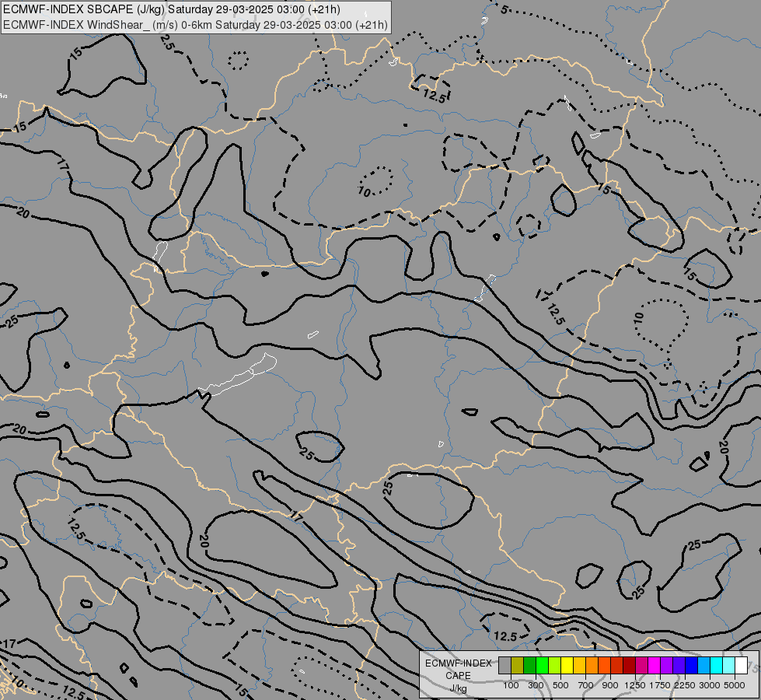Viewport: 761px width, 700px height.
Task: Click the legend value 900
Action: coord(610,685)
